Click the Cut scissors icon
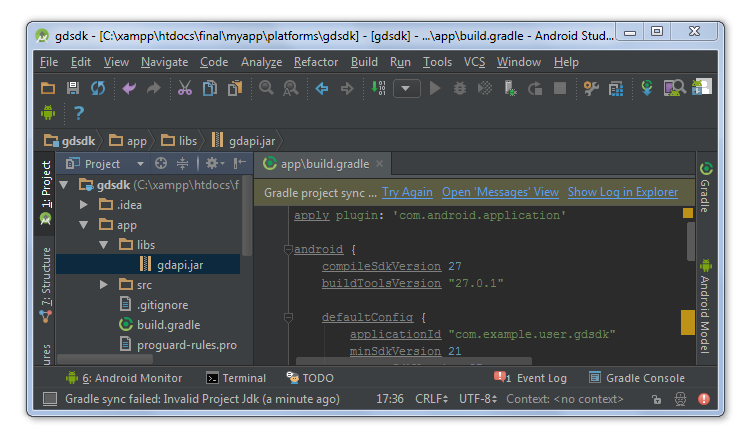This screenshot has width=754, height=447. coord(185,88)
